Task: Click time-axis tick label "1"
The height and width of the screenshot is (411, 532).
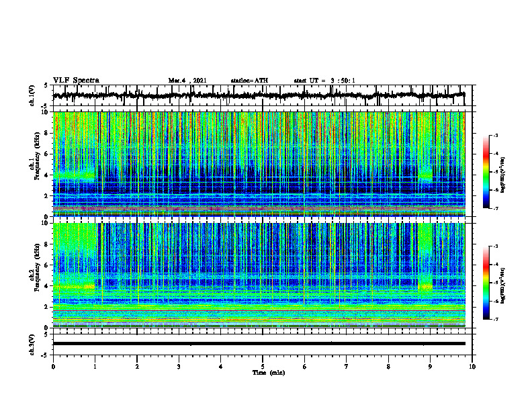Action: (x=95, y=367)
